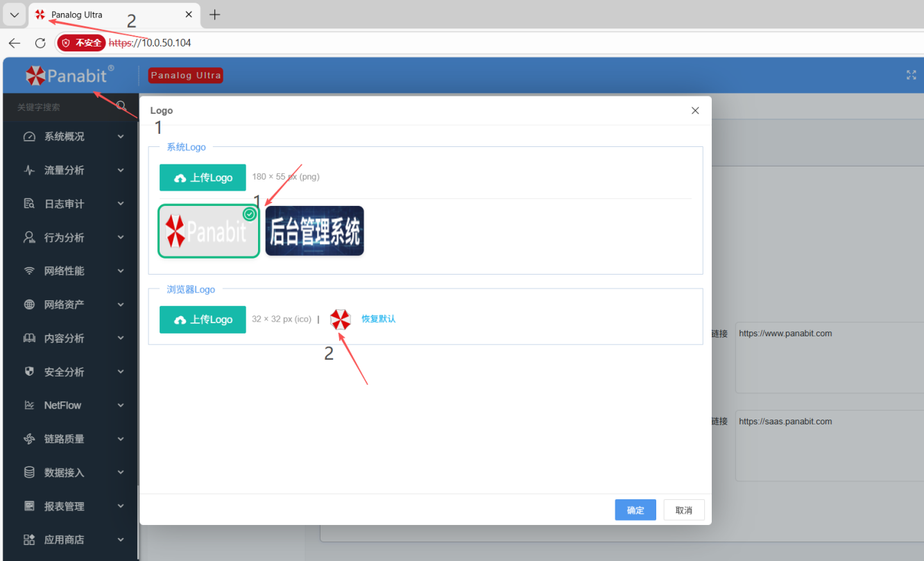This screenshot has height=561, width=924.
Task: Click the 安全分析 shield icon
Action: point(29,372)
